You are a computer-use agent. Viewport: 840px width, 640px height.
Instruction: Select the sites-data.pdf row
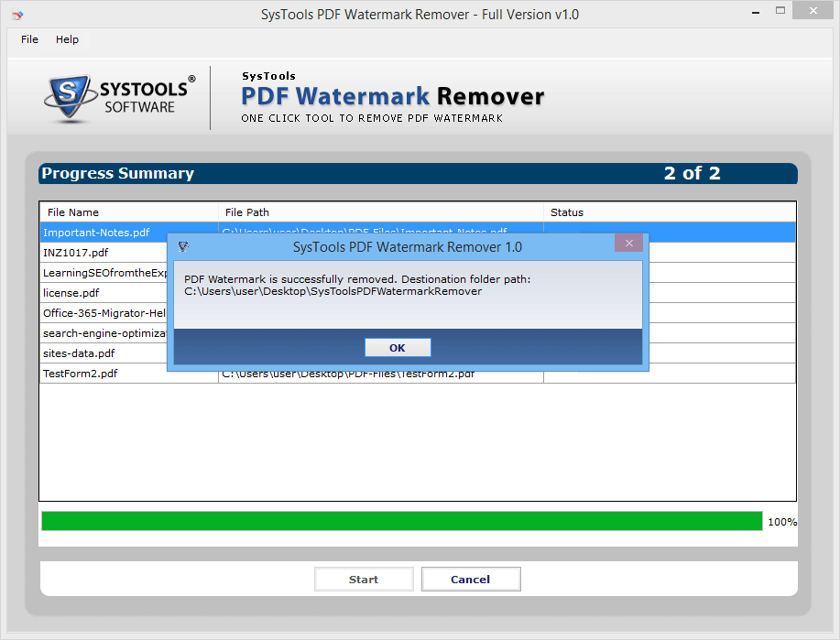(79, 353)
